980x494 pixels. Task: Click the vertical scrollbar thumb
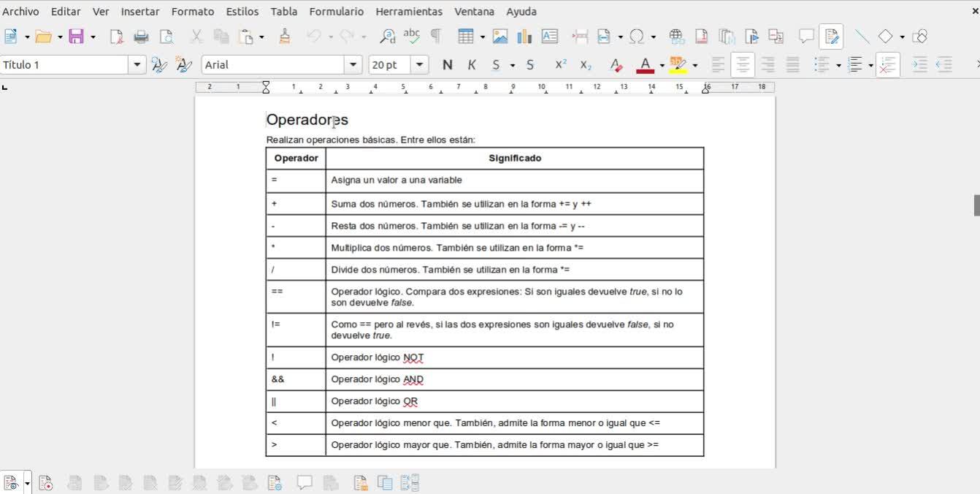[x=976, y=205]
